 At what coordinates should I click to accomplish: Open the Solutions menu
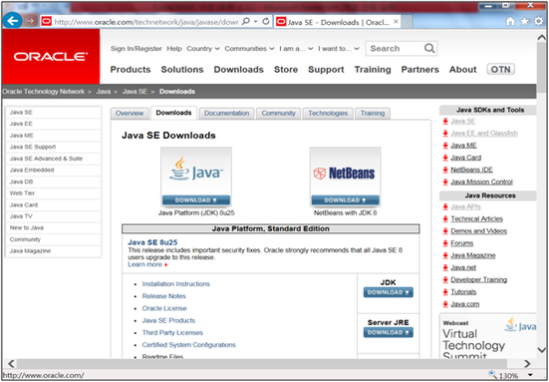point(182,70)
